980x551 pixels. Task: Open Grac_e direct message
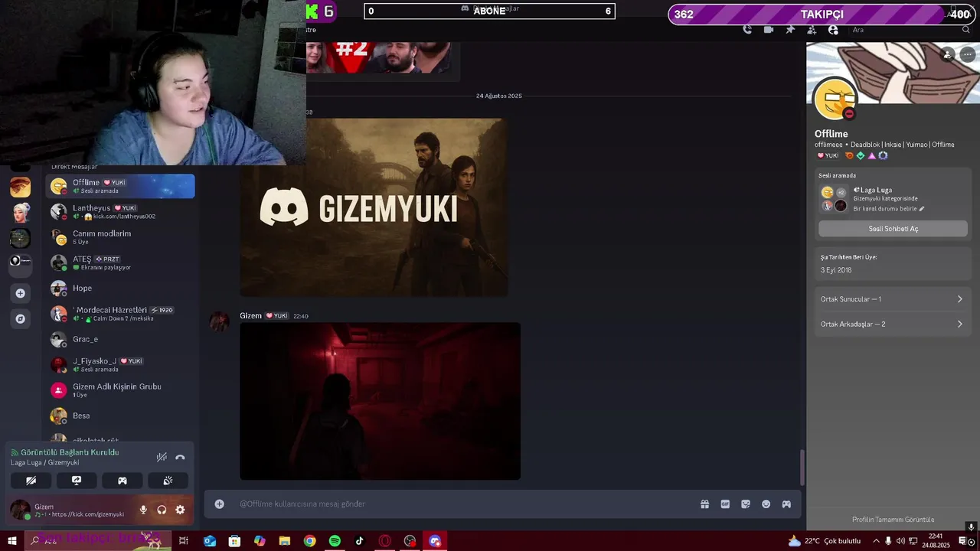120,339
